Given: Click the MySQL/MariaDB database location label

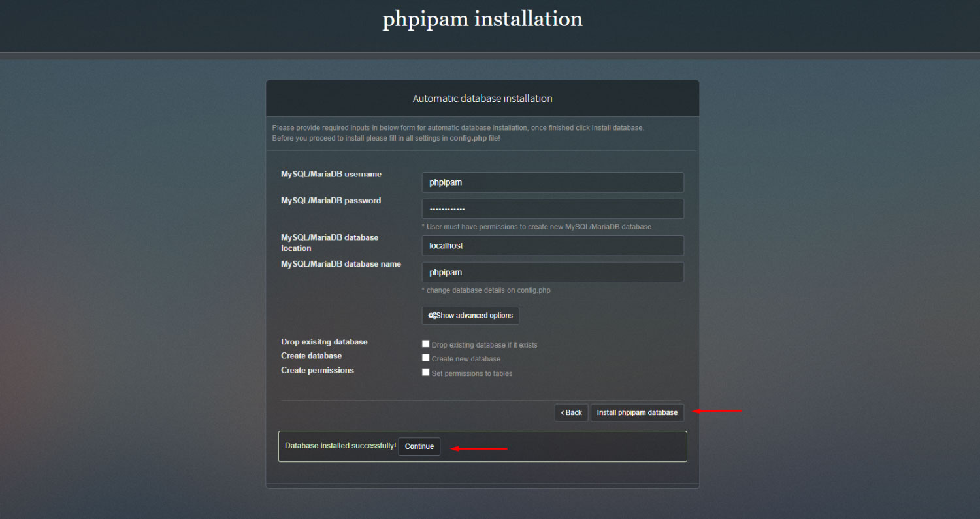Looking at the screenshot, I should click(330, 243).
